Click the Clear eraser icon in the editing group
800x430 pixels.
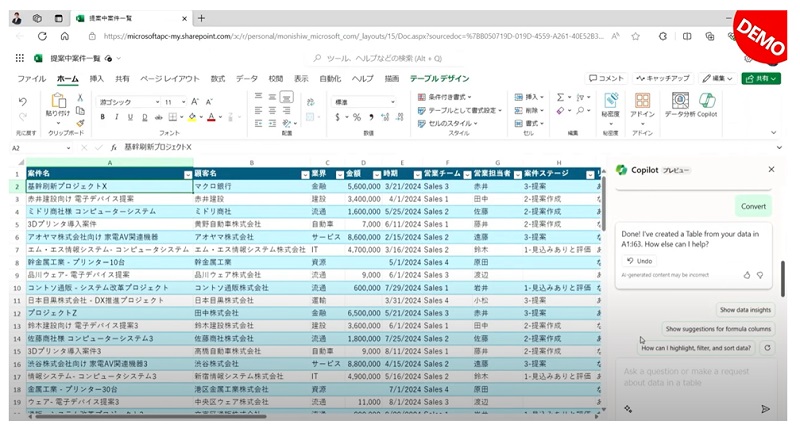[561, 110]
